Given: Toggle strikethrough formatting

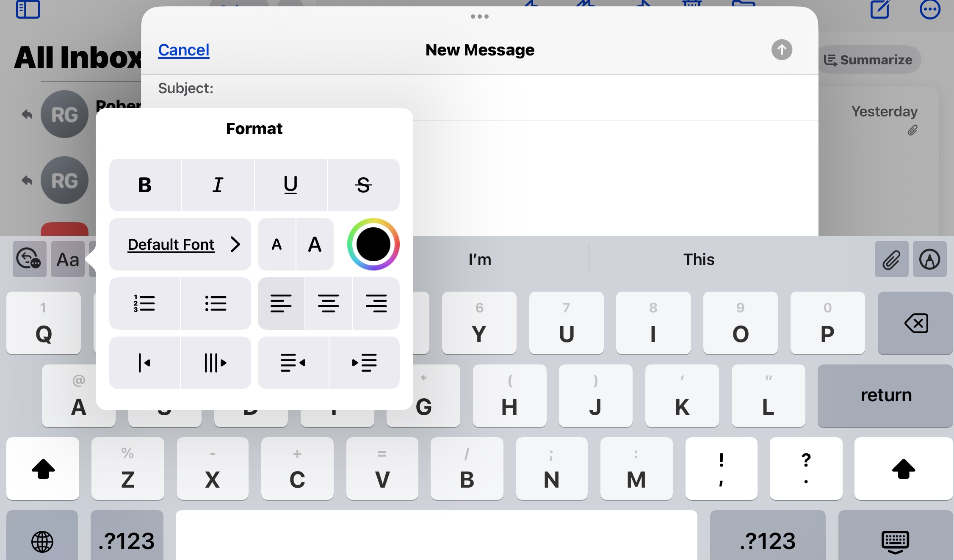Looking at the screenshot, I should [x=363, y=185].
